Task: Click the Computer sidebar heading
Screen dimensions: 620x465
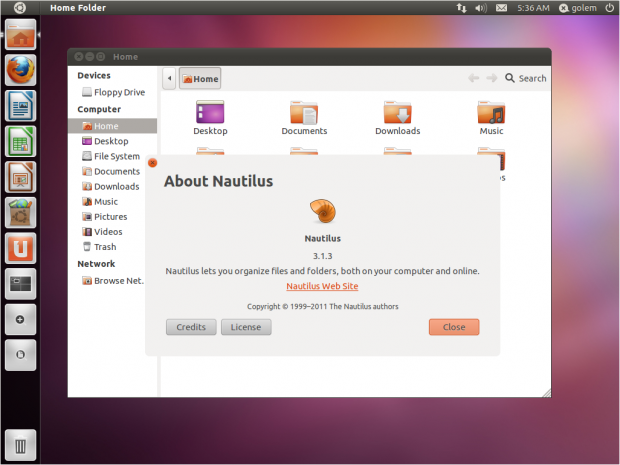Action: pos(99,109)
